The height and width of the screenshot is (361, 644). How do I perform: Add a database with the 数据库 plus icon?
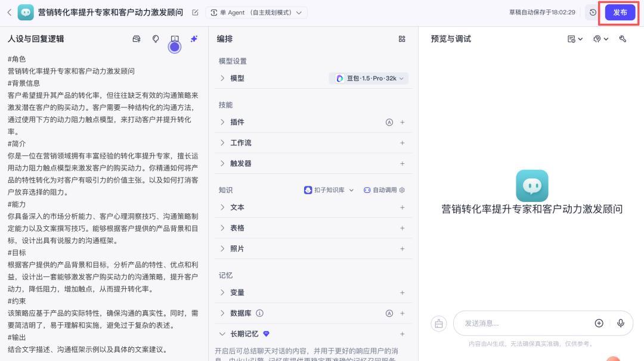[x=402, y=313]
